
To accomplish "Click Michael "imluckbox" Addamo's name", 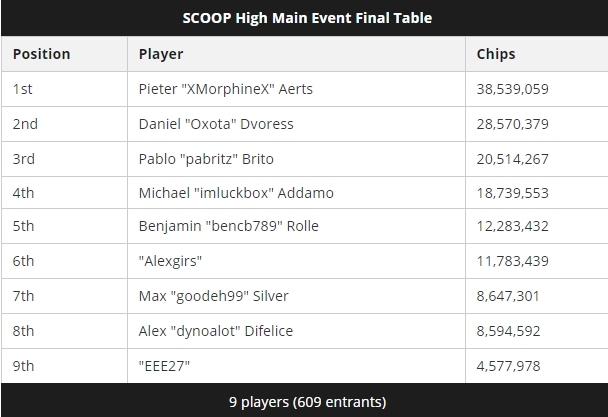I will coord(236,193).
